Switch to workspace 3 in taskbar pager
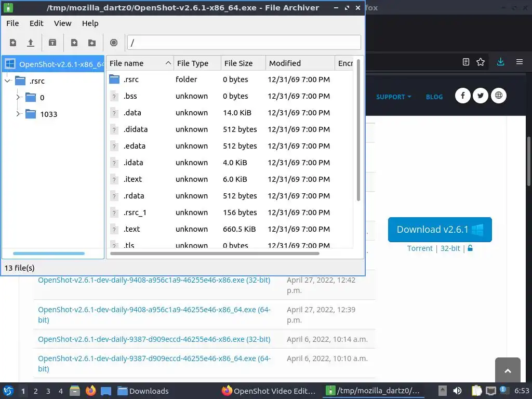 [48, 391]
